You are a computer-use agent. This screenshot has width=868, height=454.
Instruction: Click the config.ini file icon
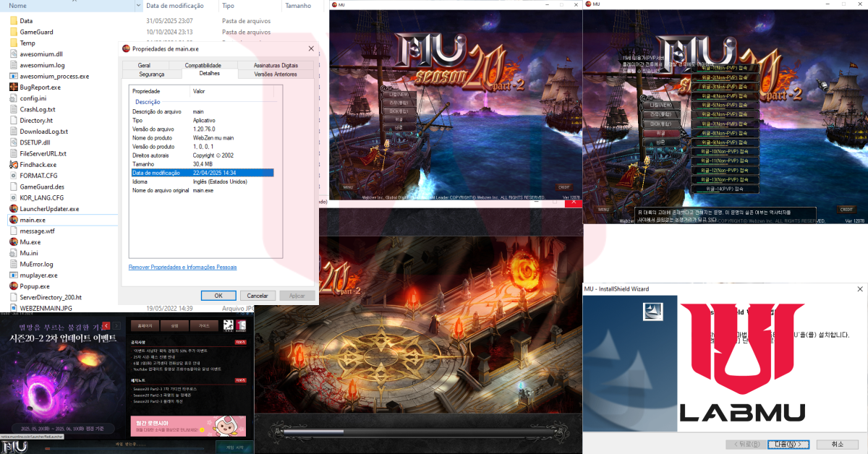coord(14,98)
